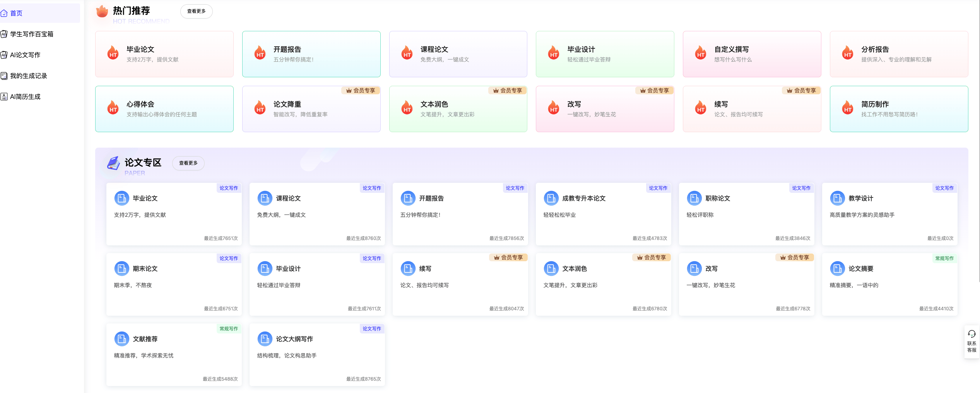Viewport: 980px width, 393px height.
Task: Click text 精准推荐，学术探索无忧
Action: pos(144,356)
